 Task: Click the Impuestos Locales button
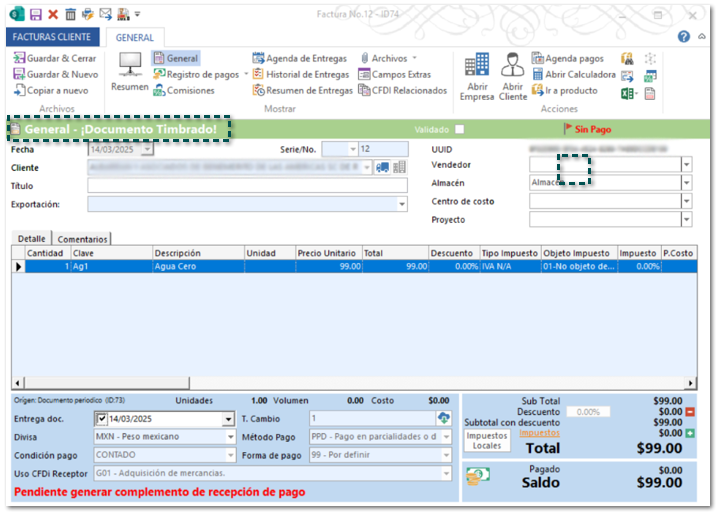(487, 441)
